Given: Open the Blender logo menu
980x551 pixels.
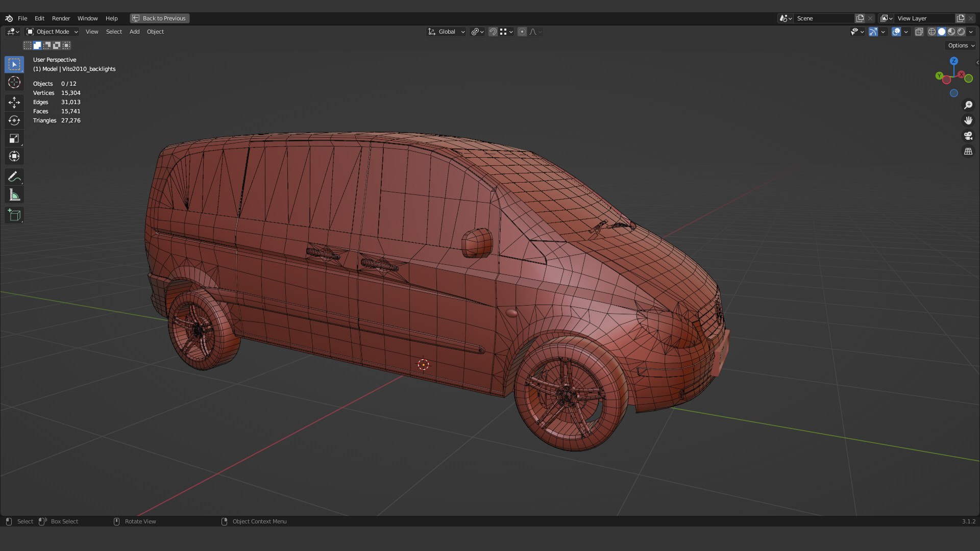Looking at the screenshot, I should pos(9,18).
